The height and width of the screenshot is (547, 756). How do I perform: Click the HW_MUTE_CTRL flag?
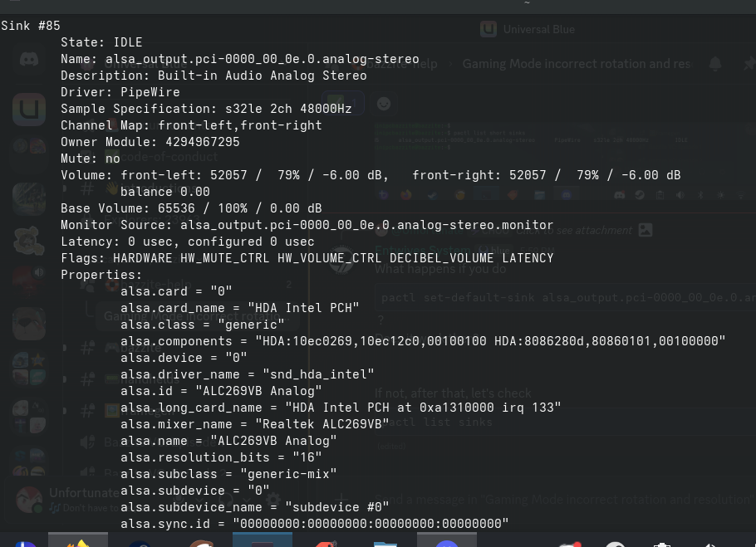(x=224, y=258)
